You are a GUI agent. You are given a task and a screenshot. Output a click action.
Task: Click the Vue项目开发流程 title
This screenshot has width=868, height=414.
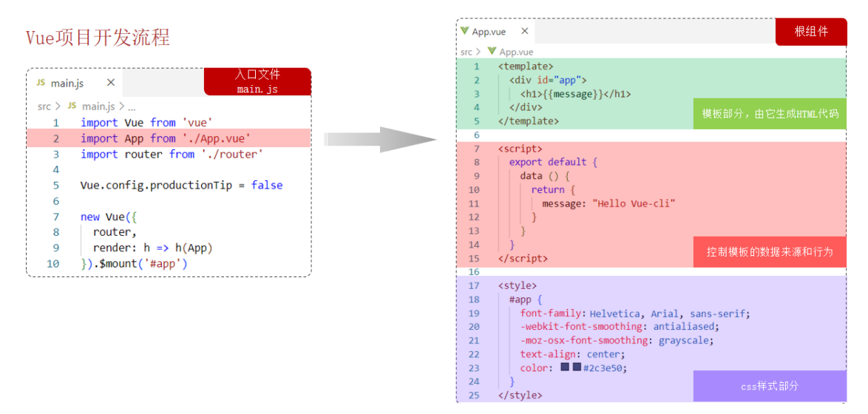pos(98,38)
